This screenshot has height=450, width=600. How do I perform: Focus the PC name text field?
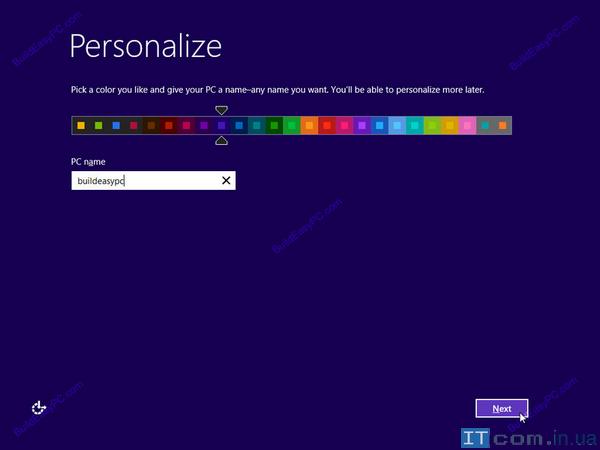(x=144, y=180)
